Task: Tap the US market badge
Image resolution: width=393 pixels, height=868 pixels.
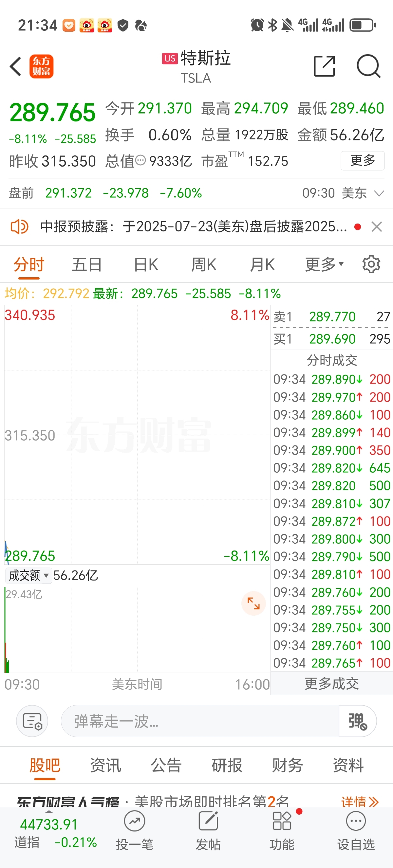Action: (x=170, y=58)
